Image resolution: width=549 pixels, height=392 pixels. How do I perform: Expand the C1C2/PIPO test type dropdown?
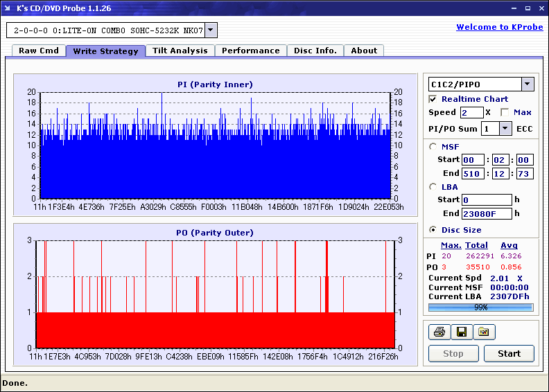pyautogui.click(x=528, y=84)
